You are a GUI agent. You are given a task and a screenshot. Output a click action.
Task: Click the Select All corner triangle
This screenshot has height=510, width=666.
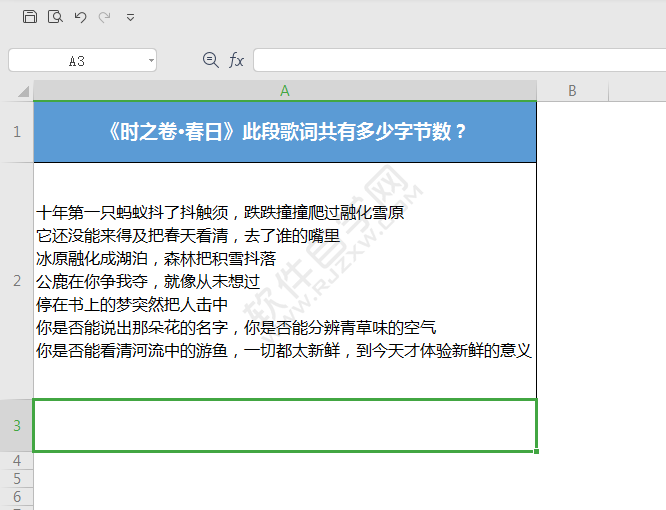tap(23, 91)
